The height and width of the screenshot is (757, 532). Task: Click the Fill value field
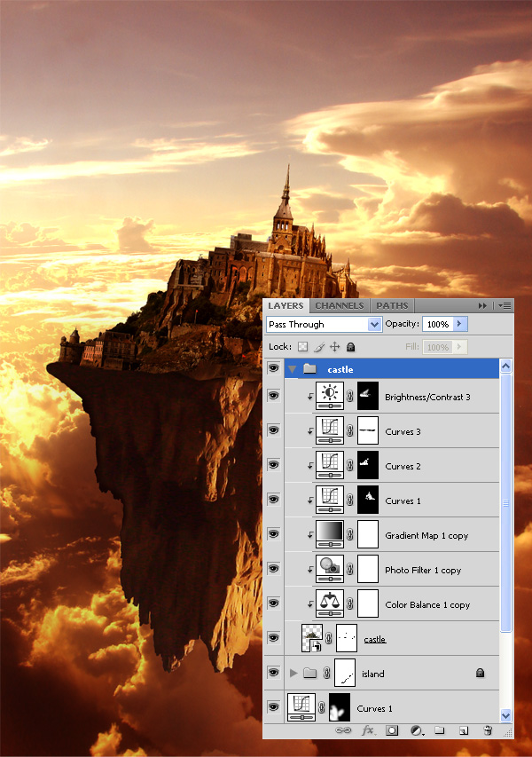pyautogui.click(x=438, y=347)
